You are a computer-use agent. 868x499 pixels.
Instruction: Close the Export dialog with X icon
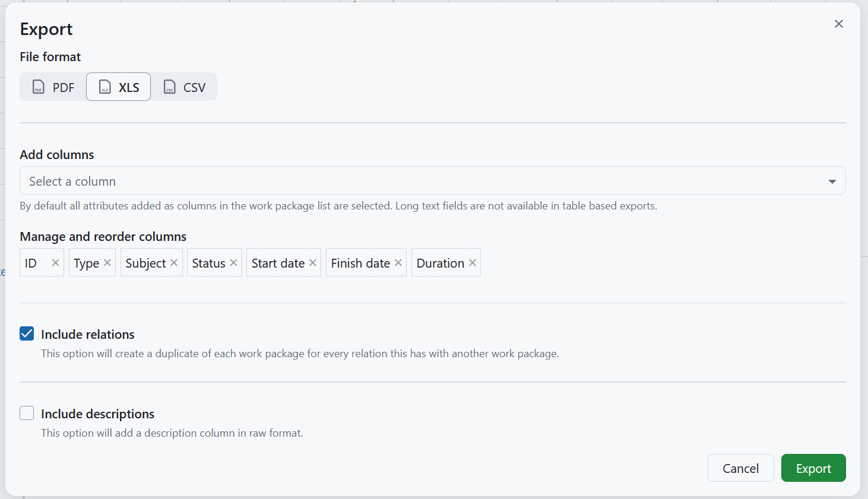838,24
